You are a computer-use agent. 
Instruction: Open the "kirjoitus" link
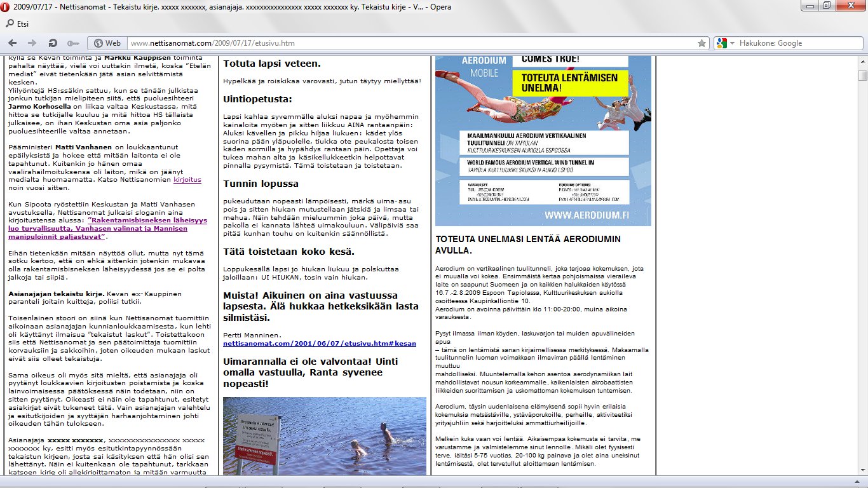point(187,180)
